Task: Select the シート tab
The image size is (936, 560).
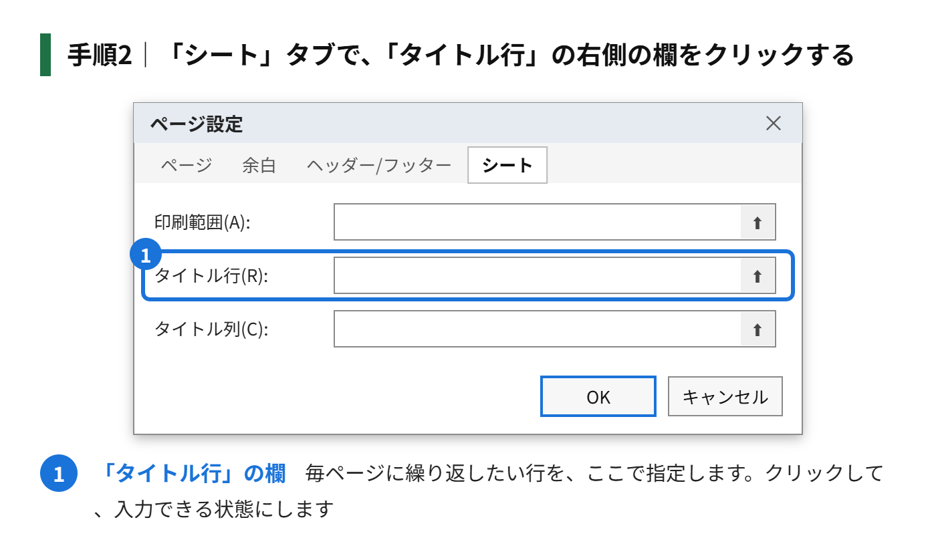Action: pyautogui.click(x=507, y=165)
